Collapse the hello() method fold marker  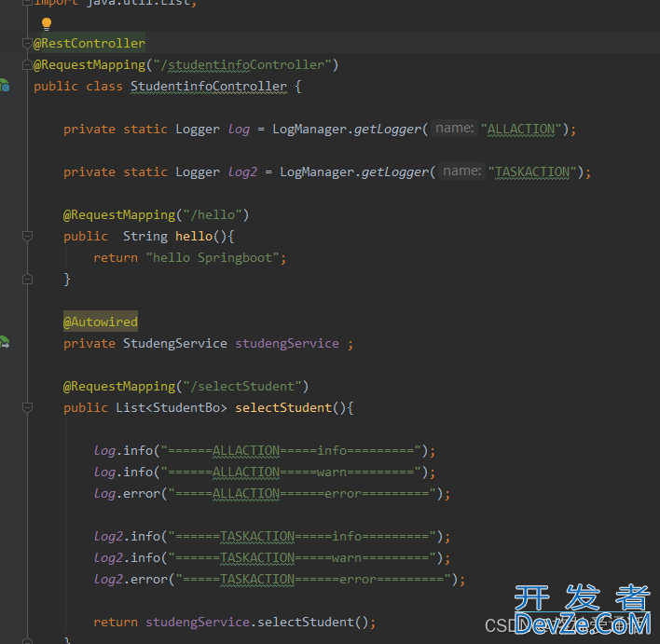(27, 236)
